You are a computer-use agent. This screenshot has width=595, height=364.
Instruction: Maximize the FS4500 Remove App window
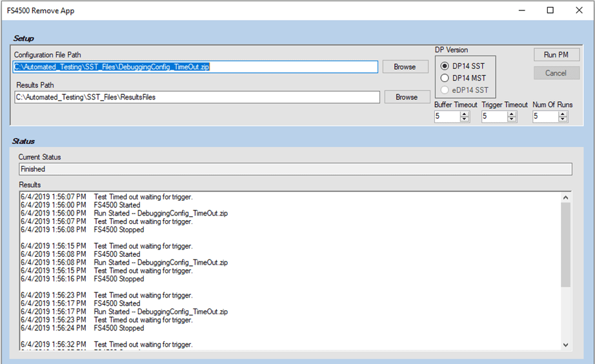(x=550, y=10)
